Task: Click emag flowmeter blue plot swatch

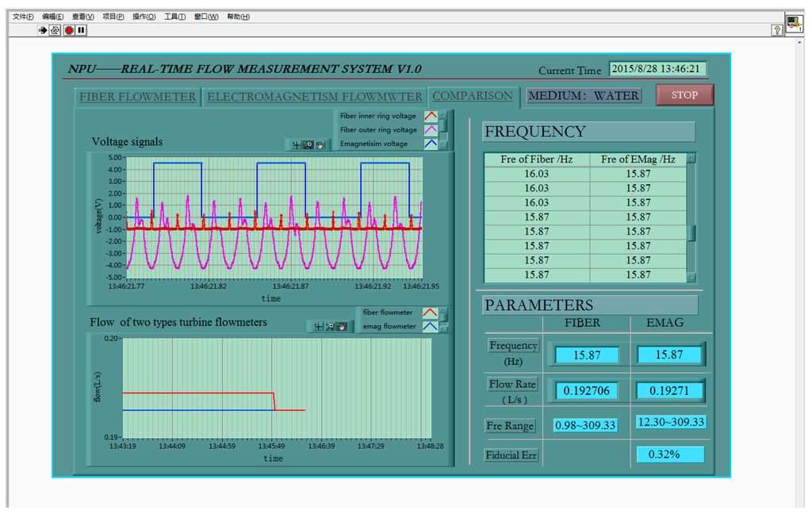Action: tap(429, 326)
